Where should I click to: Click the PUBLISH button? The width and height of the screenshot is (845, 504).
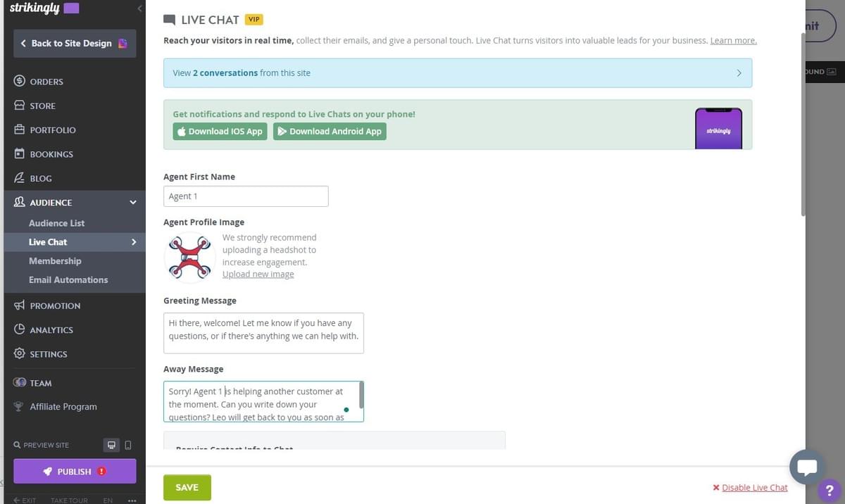pyautogui.click(x=75, y=472)
